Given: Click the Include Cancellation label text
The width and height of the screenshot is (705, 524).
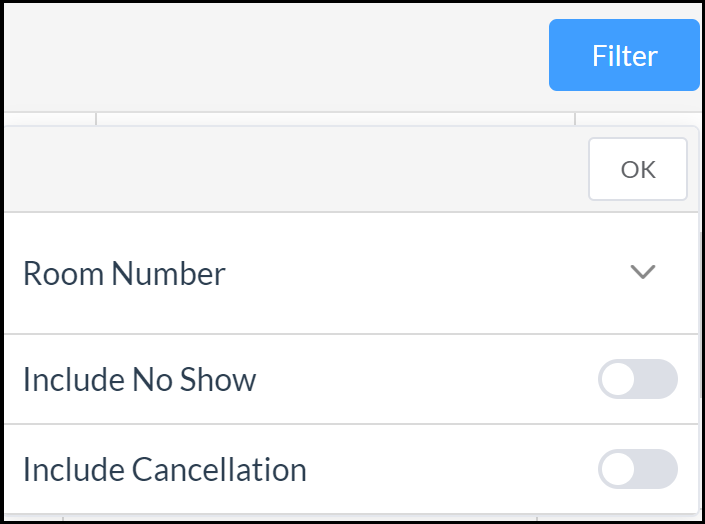Looking at the screenshot, I should pyautogui.click(x=164, y=469).
